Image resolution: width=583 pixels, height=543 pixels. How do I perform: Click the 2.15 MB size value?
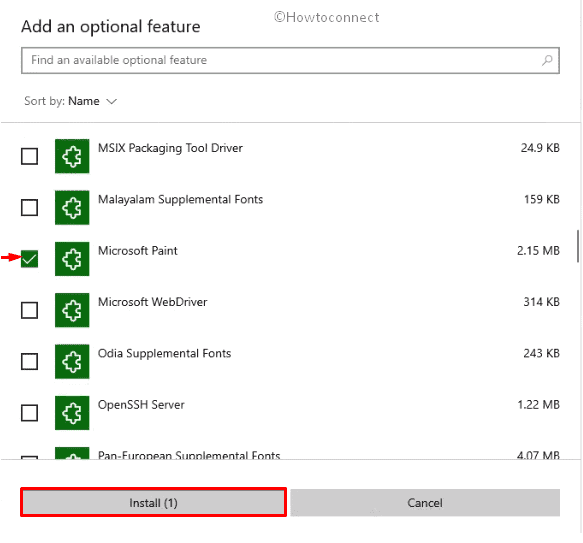(x=538, y=251)
